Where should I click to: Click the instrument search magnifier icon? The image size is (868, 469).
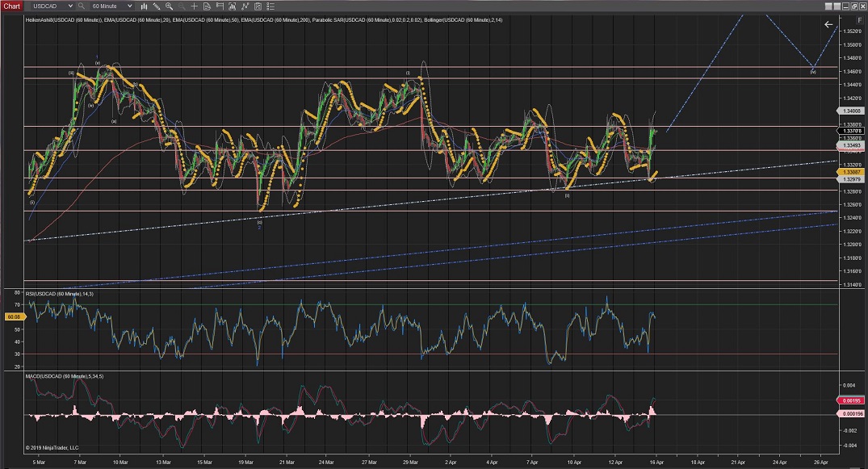tap(81, 6)
